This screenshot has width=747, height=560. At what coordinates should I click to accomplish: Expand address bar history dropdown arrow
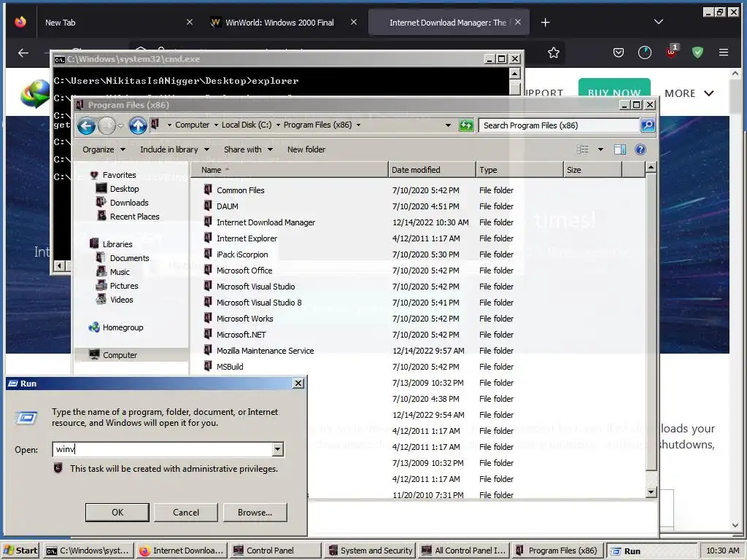pos(448,125)
